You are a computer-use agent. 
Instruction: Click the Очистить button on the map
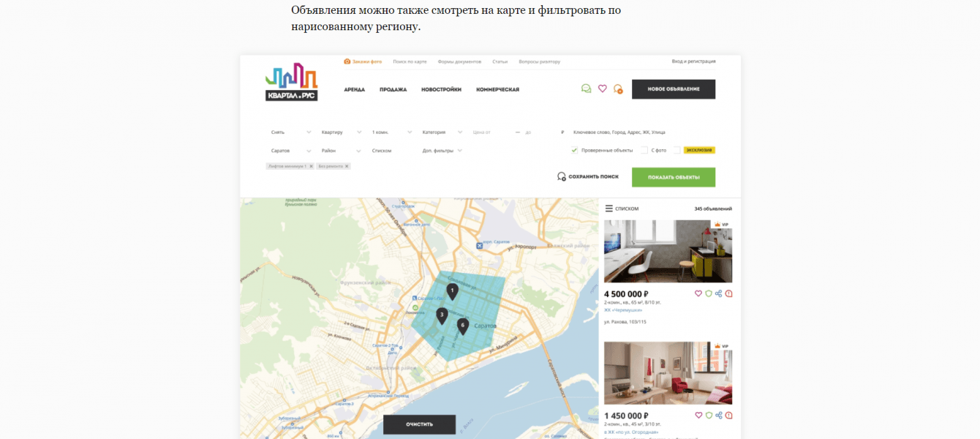(x=420, y=424)
